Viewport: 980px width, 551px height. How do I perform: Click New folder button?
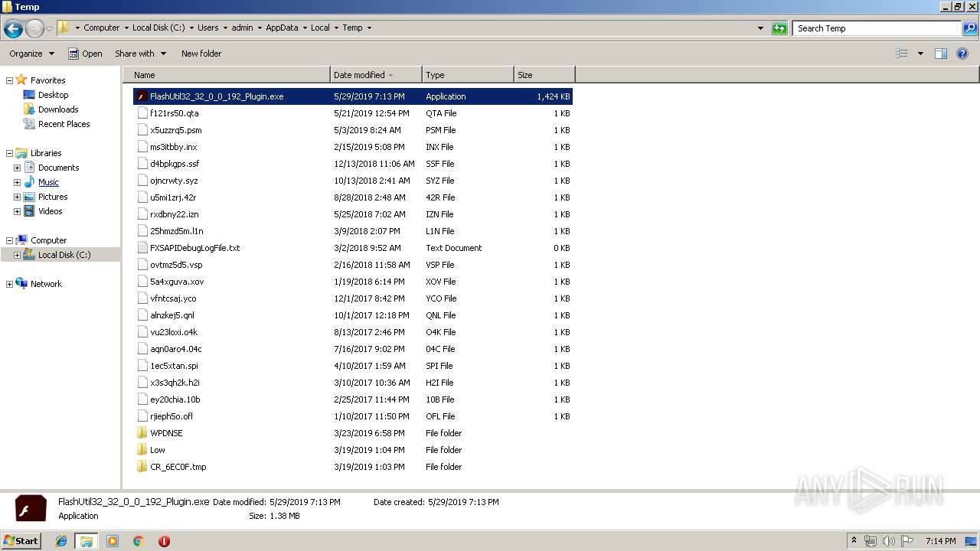pos(201,54)
